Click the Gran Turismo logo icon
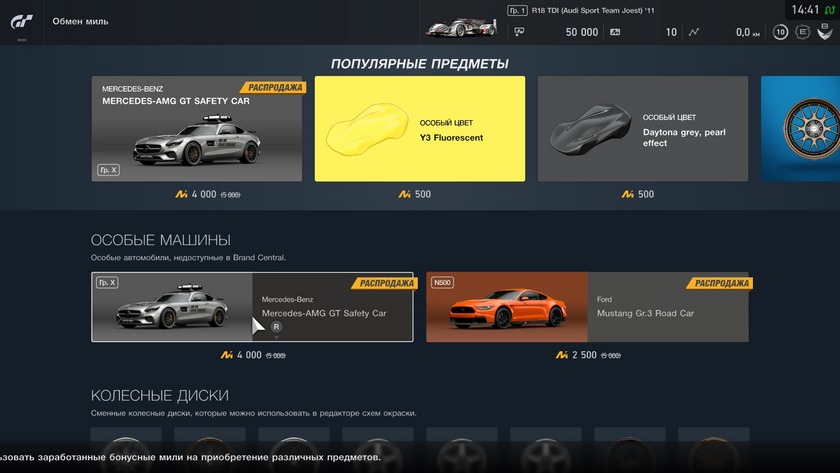Screen dimensions: 840x473 [22, 21]
